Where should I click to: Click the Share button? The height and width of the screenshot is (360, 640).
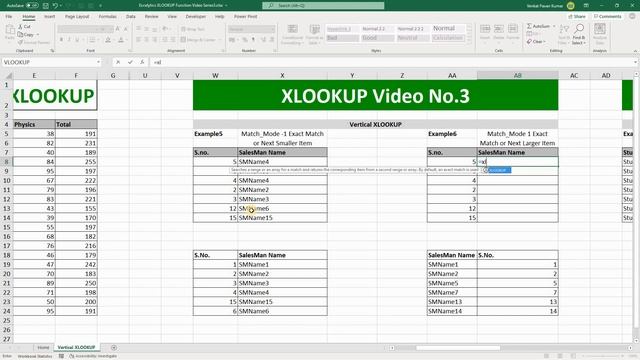coord(577,17)
